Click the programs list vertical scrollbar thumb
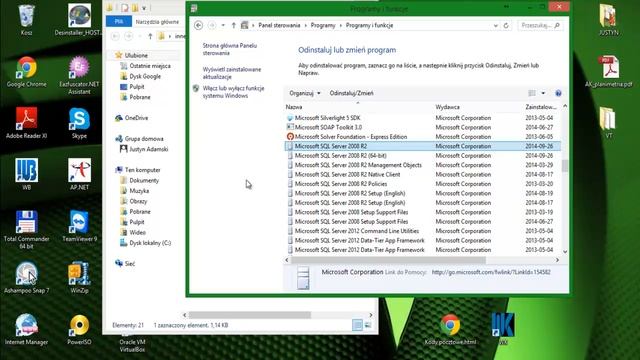This screenshot has width=640, height=360. [x=565, y=166]
